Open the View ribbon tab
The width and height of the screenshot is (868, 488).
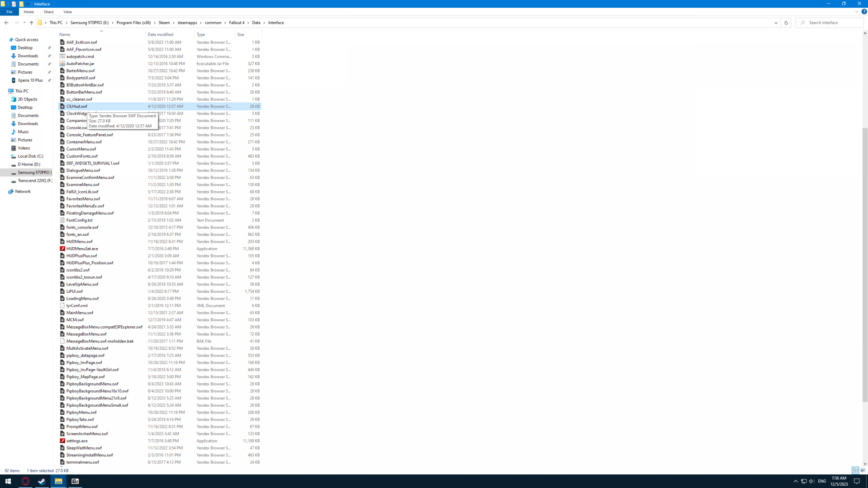67,12
